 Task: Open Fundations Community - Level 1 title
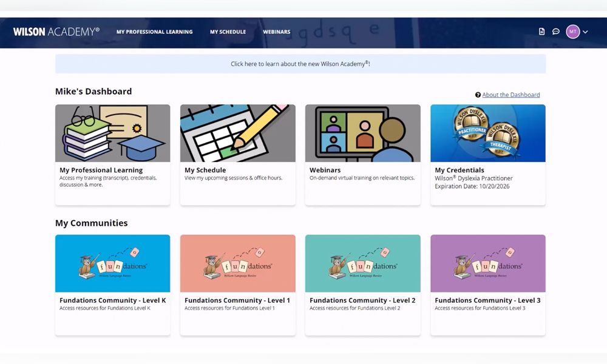pos(237,300)
